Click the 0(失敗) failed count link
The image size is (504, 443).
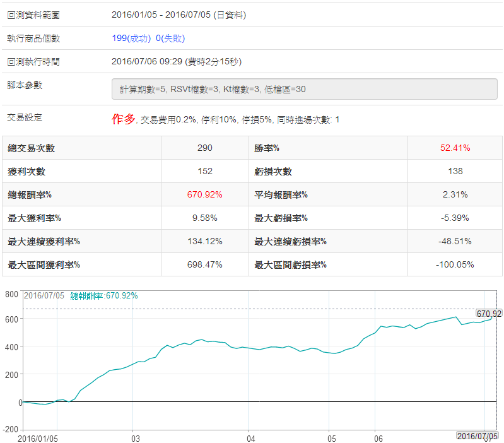pyautogui.click(x=170, y=38)
